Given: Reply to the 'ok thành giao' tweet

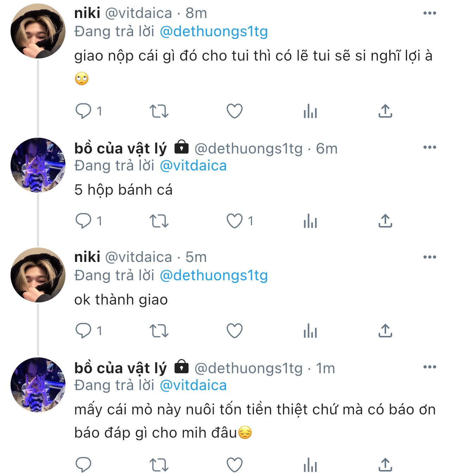Looking at the screenshot, I should pos(83,331).
